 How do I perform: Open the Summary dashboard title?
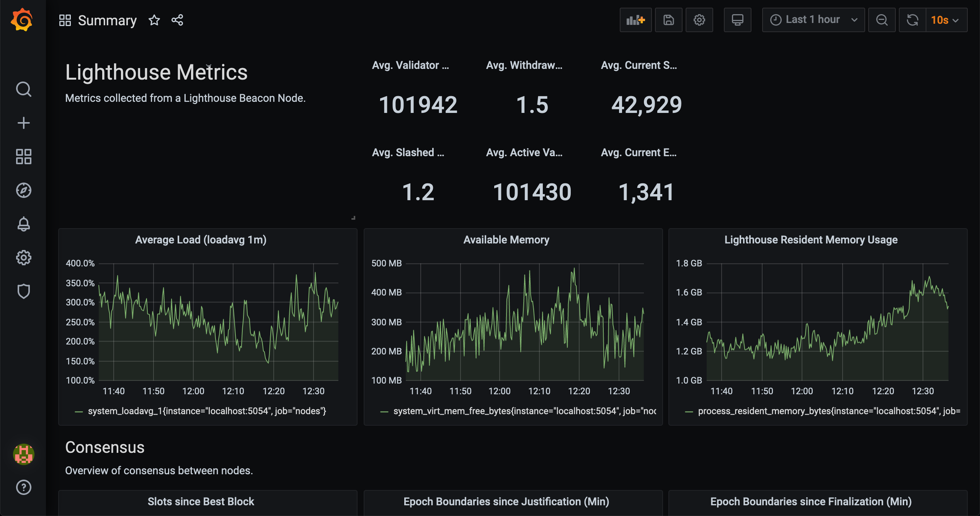(107, 20)
